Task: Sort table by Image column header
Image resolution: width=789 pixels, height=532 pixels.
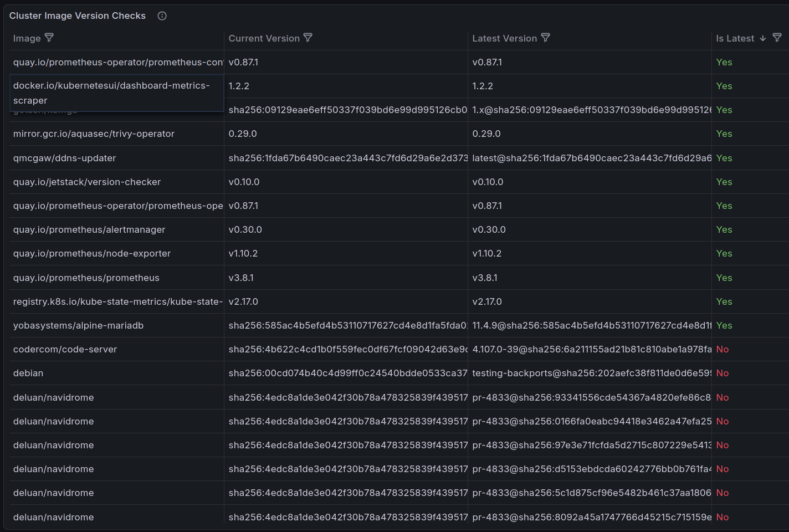Action: 27,38
